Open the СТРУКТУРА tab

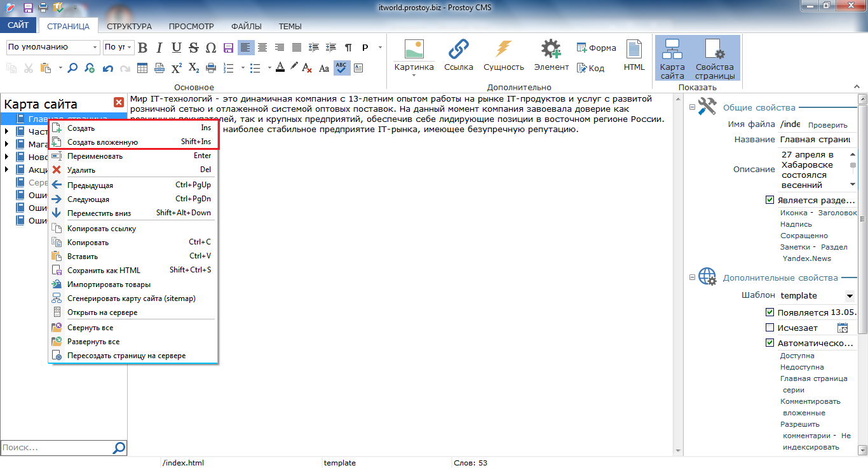[129, 26]
